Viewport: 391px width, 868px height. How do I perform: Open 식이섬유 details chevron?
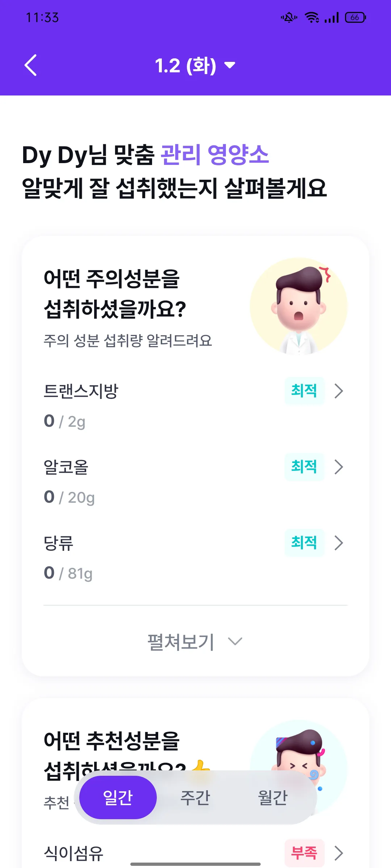point(339,853)
